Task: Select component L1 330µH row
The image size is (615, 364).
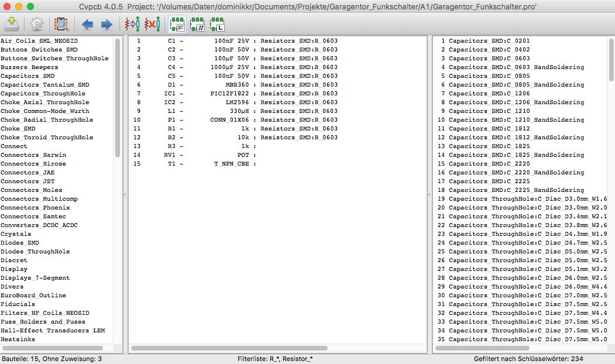Action: [235, 111]
